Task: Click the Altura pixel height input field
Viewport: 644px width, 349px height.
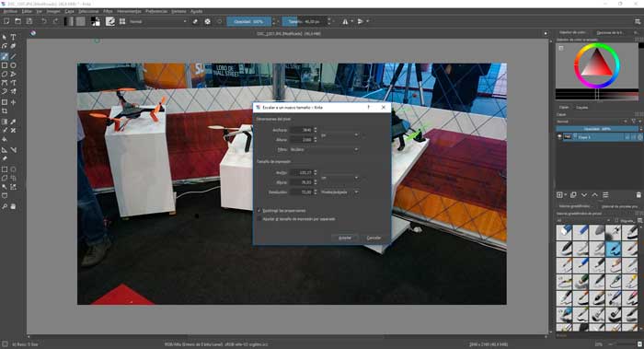Action: pyautogui.click(x=303, y=140)
